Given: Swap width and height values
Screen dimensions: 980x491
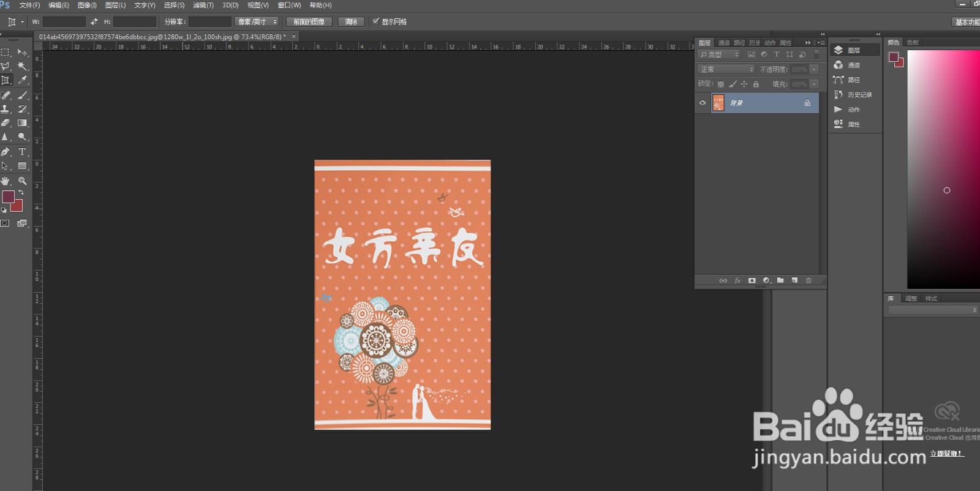Looking at the screenshot, I should (x=94, y=21).
